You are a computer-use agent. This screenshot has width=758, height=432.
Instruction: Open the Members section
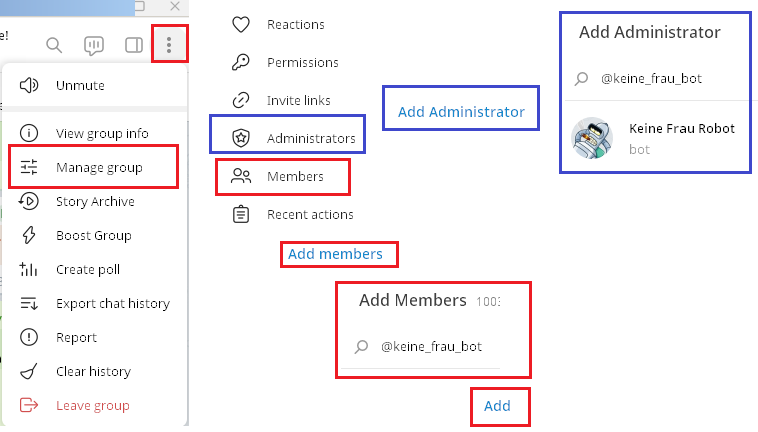coord(294,177)
